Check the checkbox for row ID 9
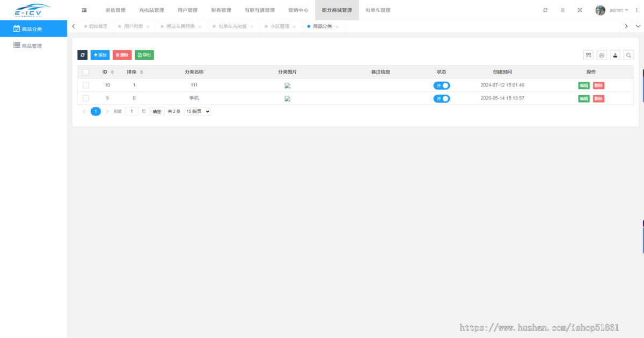Viewport: 644px width, 338px height. (x=86, y=98)
